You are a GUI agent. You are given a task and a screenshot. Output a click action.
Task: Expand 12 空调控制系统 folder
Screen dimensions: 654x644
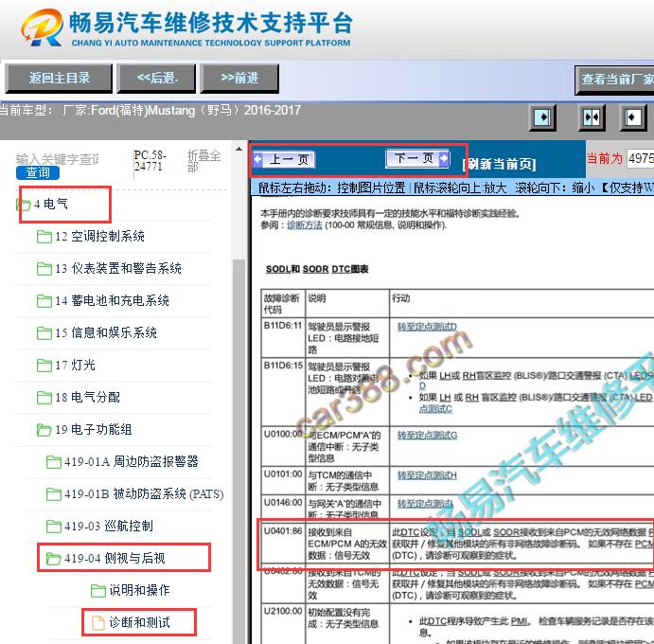coord(99,236)
